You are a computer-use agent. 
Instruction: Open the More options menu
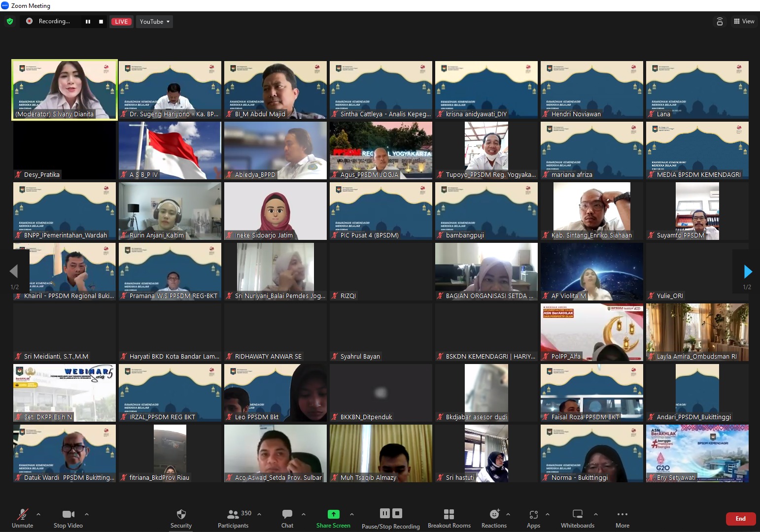click(622, 518)
